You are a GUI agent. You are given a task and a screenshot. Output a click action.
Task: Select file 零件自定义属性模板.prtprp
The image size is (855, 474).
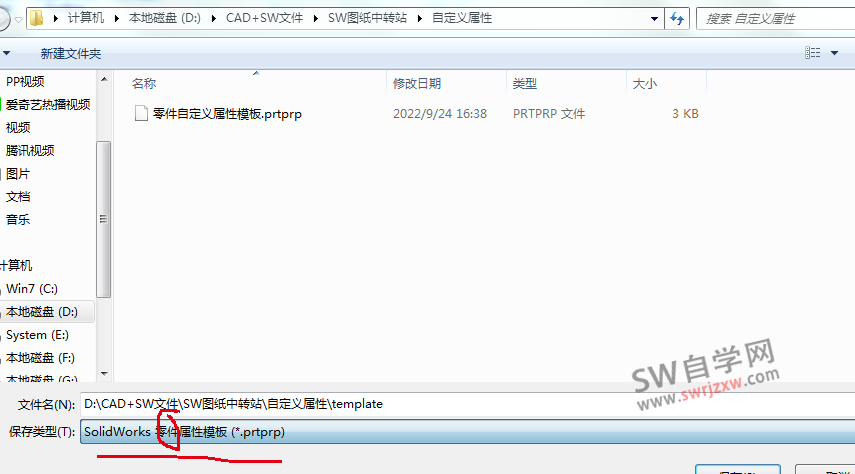coord(227,113)
